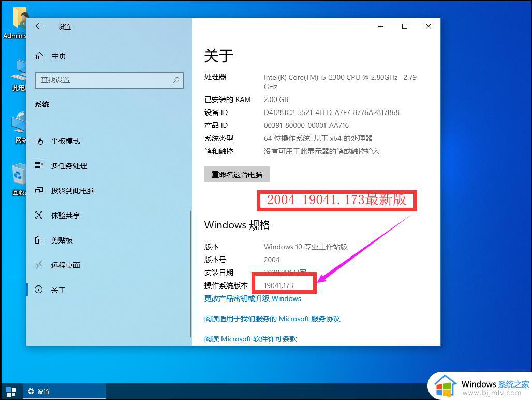532x400 pixels.
Task: Select the 版本号 value 2004
Action: [272, 260]
